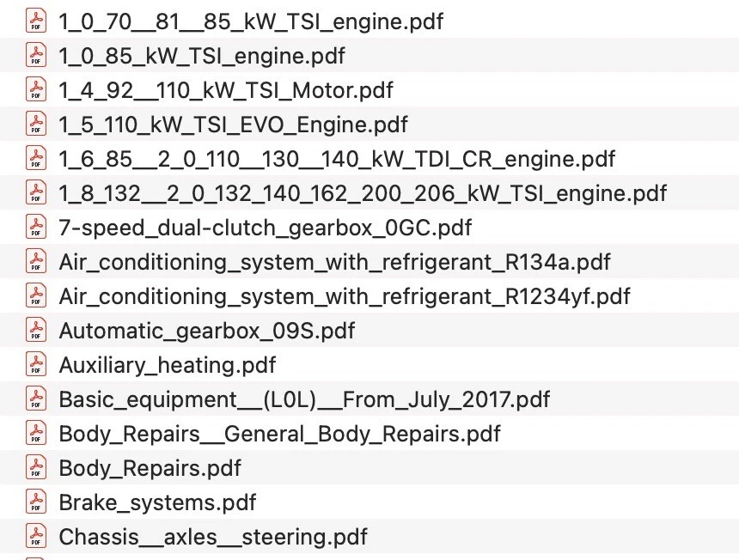
Task: Select Body_Repairs__General_Body_Repairs.pdf file name
Action: [x=279, y=434]
